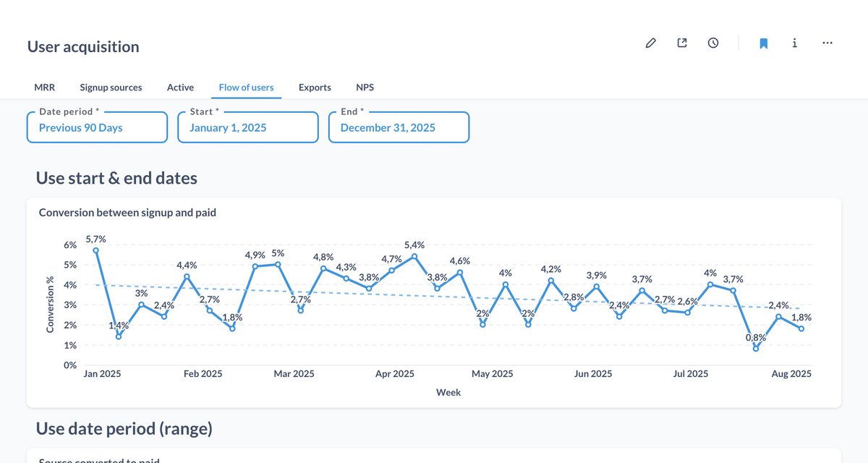This screenshot has width=868, height=463.
Task: Click the 'Week' x-axis label
Action: pos(448,392)
